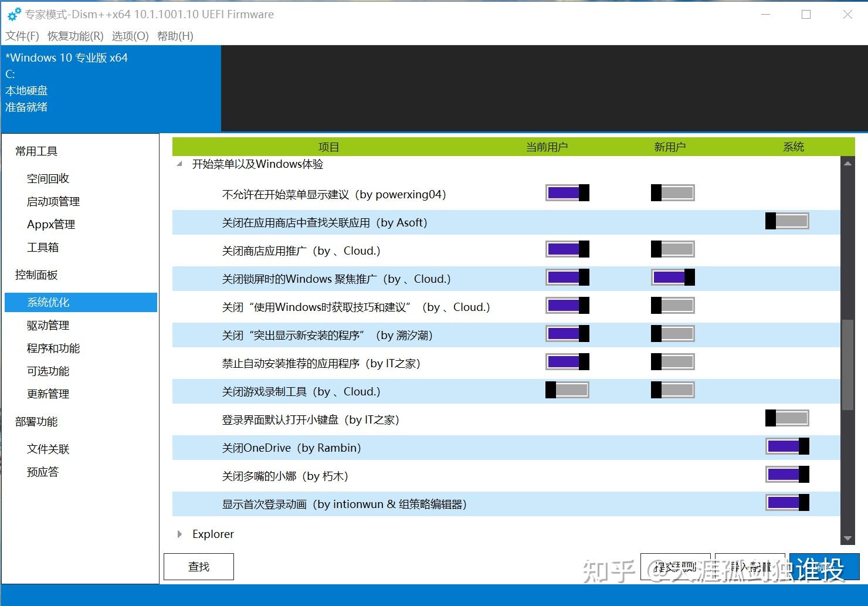Toggle system switch for 关闭多嘴的小娜
The image size is (868, 606).
pyautogui.click(x=787, y=475)
